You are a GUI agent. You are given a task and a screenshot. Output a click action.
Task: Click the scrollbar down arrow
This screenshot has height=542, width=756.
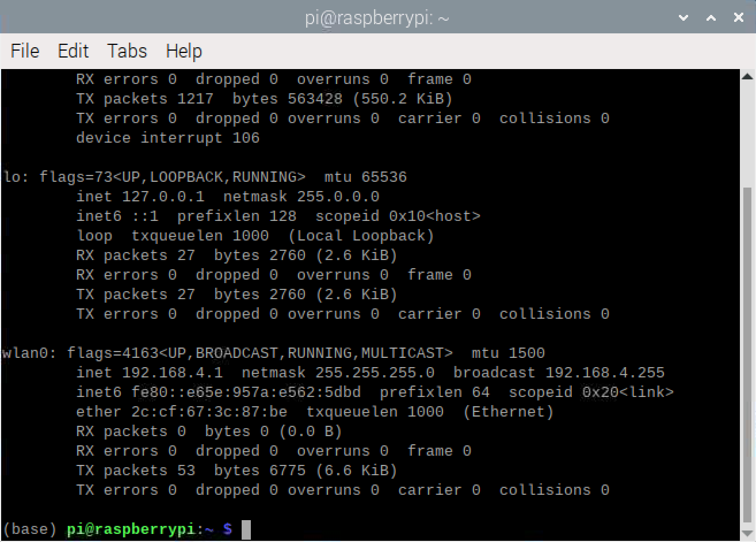click(x=747, y=534)
